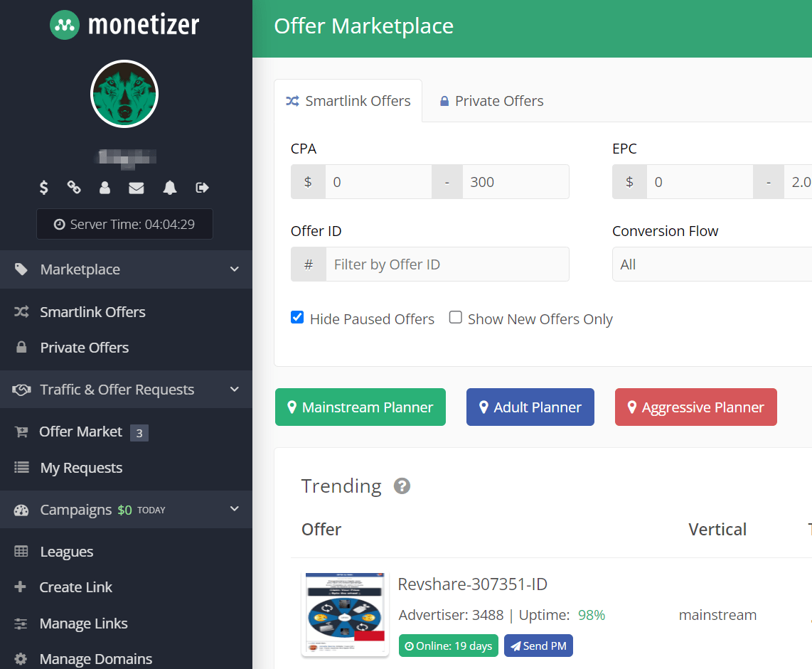Open Manage Links in sidebar
Image resolution: width=812 pixels, height=669 pixels.
83,623
